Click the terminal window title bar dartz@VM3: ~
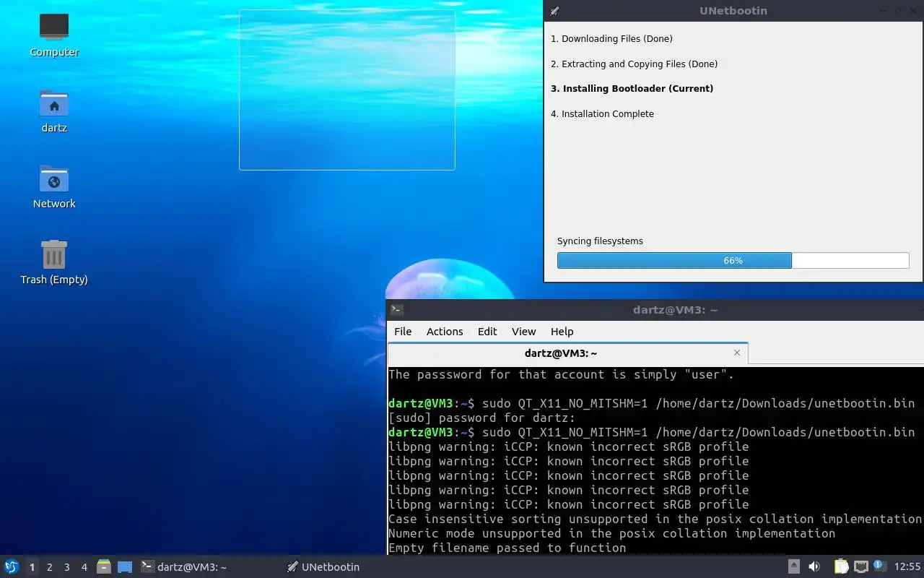Screen dimensions: 924x578 coord(655,310)
